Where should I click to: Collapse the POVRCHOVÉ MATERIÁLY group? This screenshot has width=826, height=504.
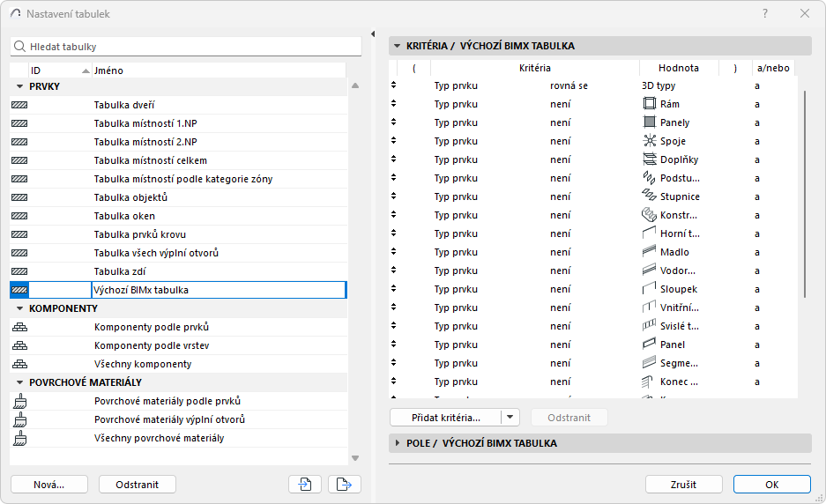[19, 382]
